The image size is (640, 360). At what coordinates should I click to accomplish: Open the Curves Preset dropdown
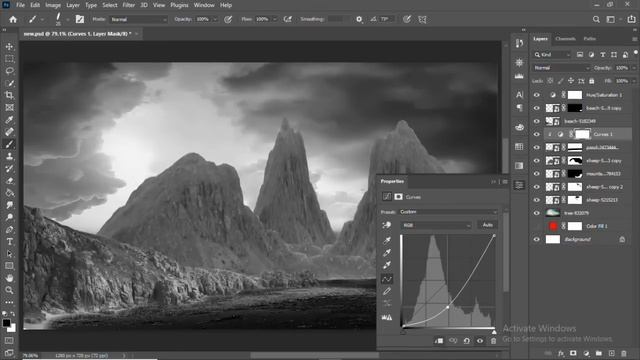coord(448,212)
